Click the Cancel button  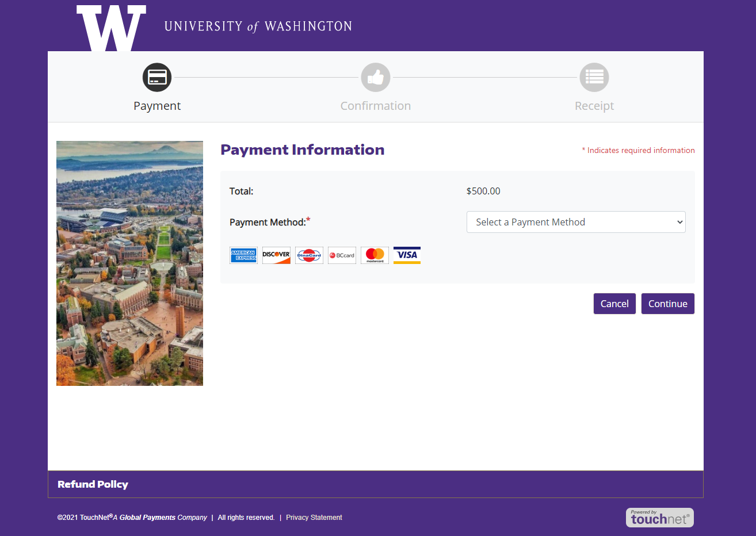614,303
